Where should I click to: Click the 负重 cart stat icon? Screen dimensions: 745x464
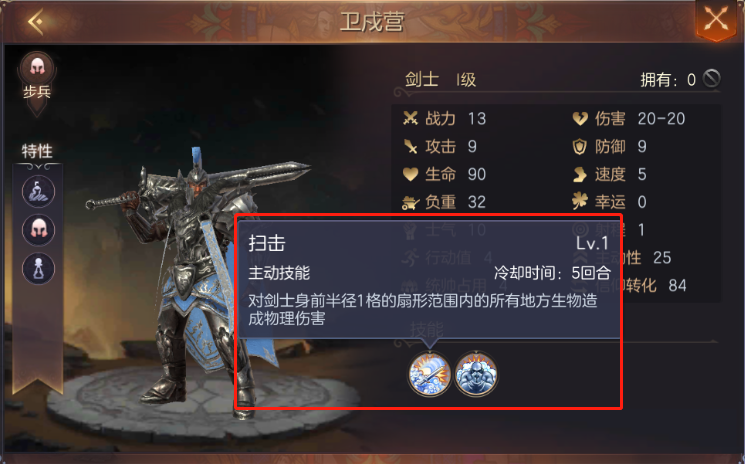pos(411,202)
